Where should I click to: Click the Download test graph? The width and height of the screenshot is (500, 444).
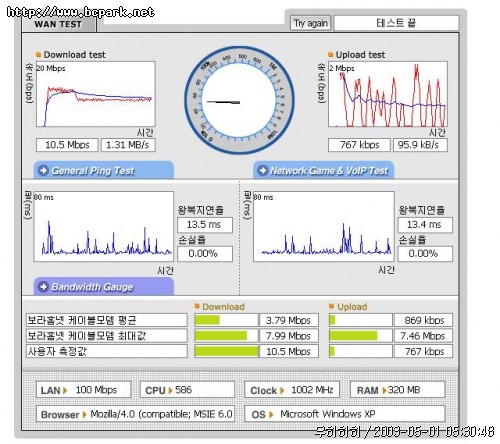tap(96, 94)
